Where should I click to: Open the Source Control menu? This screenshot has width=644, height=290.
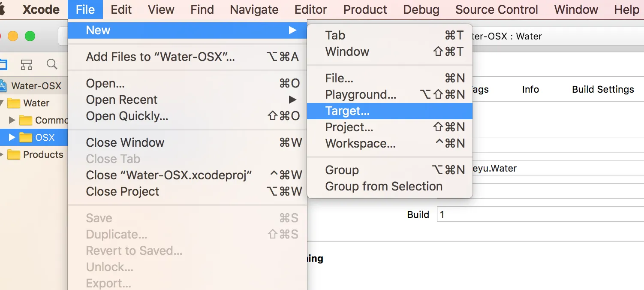pos(497,9)
